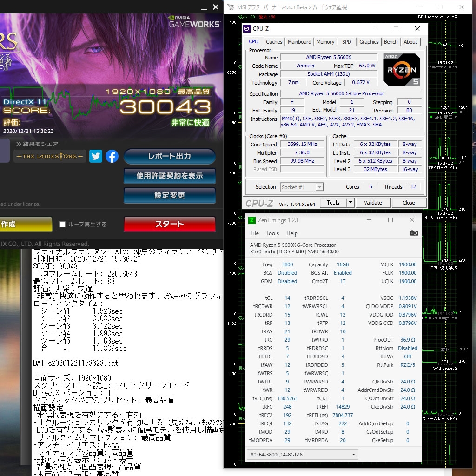Click the CPU-Z processor Name field
The width and height of the screenshot is (476, 476).
[329, 57]
